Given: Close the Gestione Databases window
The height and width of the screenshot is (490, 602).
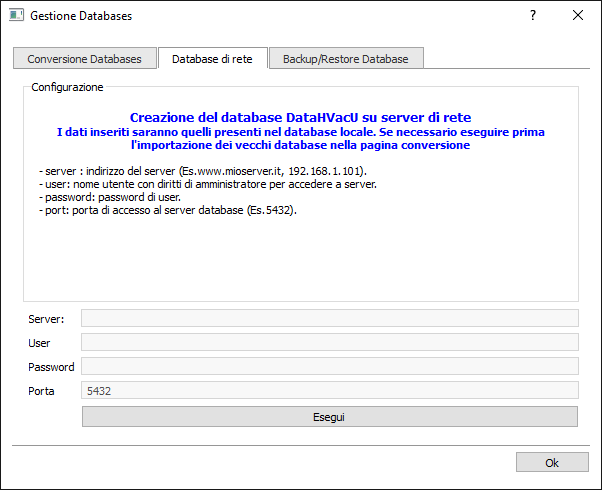Looking at the screenshot, I should click(x=578, y=16).
